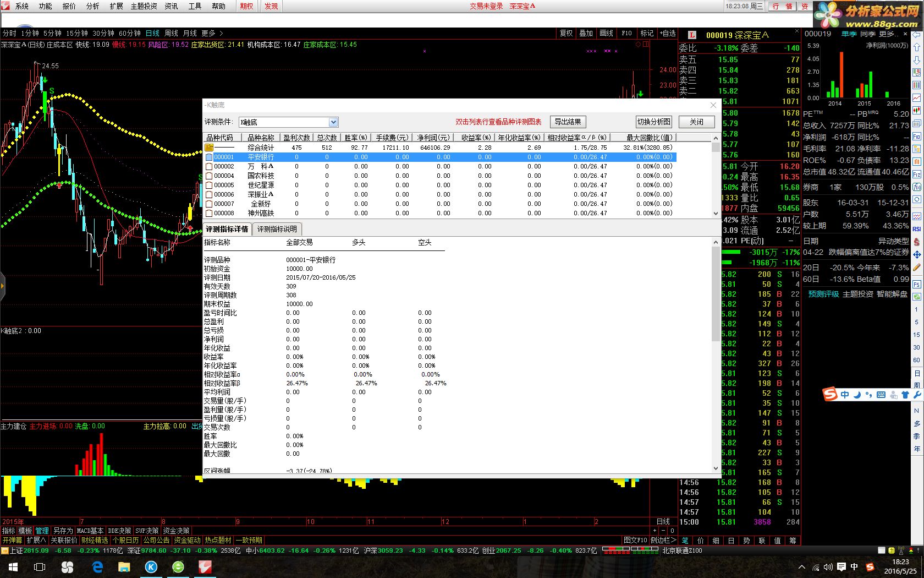
Task: Click the fx formula icon in right sidebar
Action: point(917,187)
